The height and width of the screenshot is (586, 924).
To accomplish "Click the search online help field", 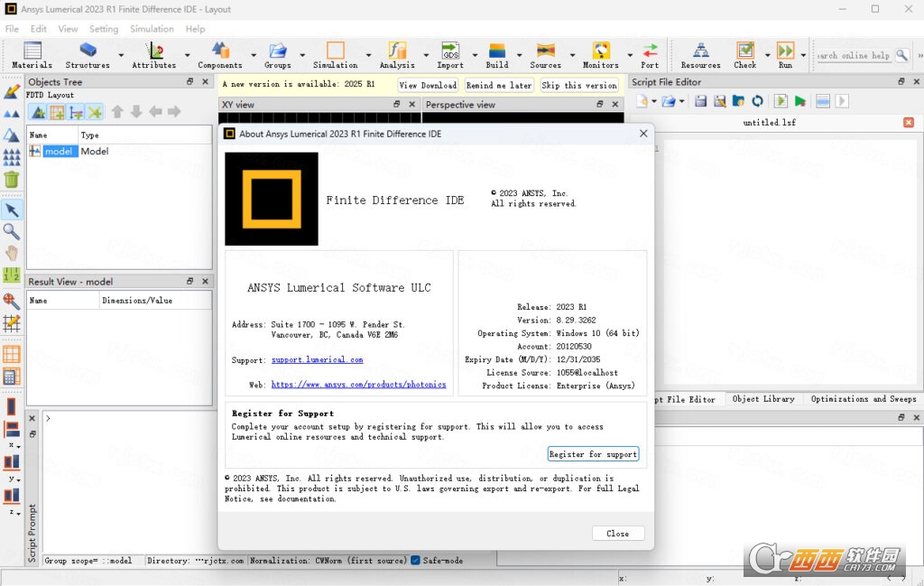I will pyautogui.click(x=854, y=55).
